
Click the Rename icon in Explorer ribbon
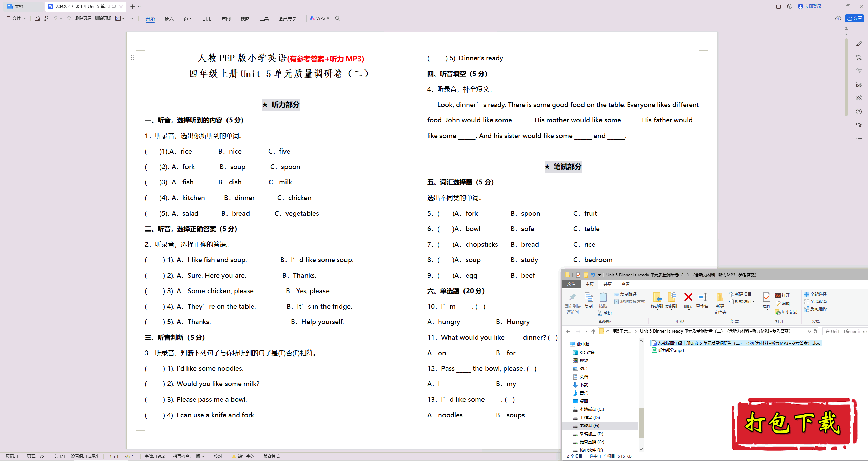coord(702,297)
